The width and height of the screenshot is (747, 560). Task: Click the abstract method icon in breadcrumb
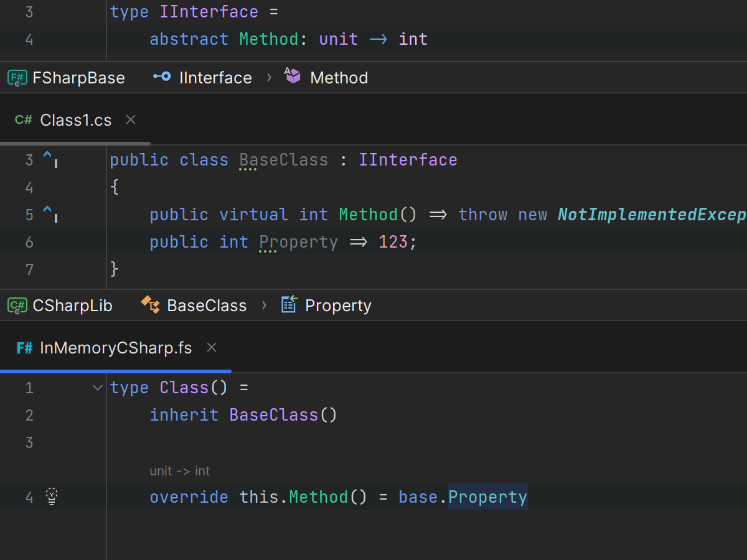[x=293, y=77]
